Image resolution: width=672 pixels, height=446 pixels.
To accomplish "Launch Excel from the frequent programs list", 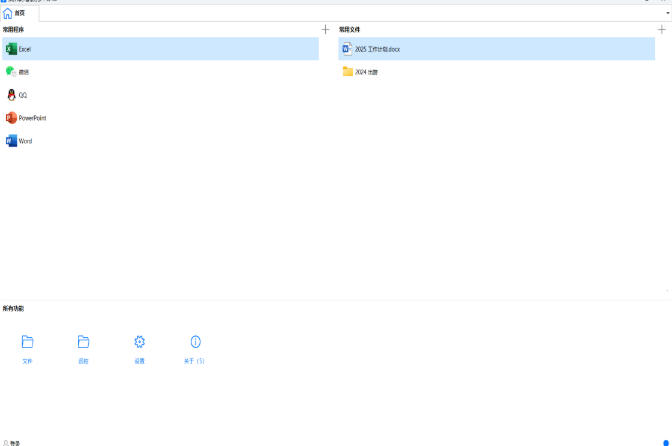I will (25, 49).
